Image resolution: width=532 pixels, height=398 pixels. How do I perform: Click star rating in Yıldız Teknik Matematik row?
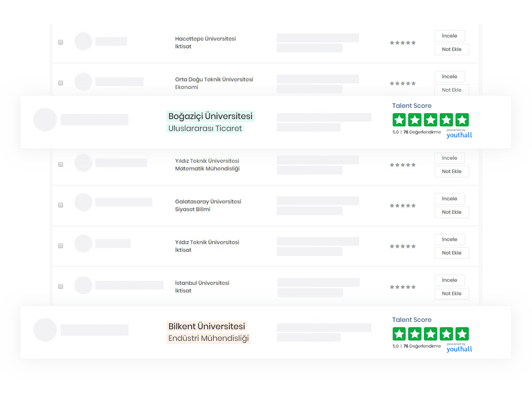(x=403, y=165)
